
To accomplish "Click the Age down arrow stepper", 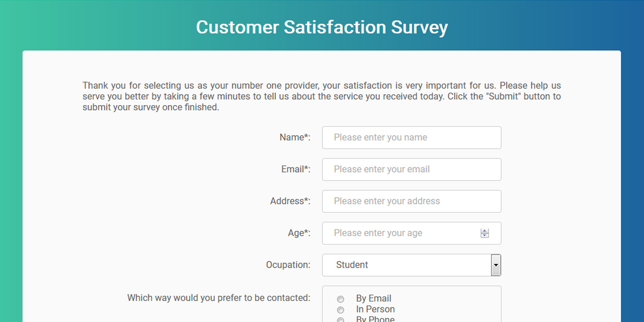I will 484,235.
